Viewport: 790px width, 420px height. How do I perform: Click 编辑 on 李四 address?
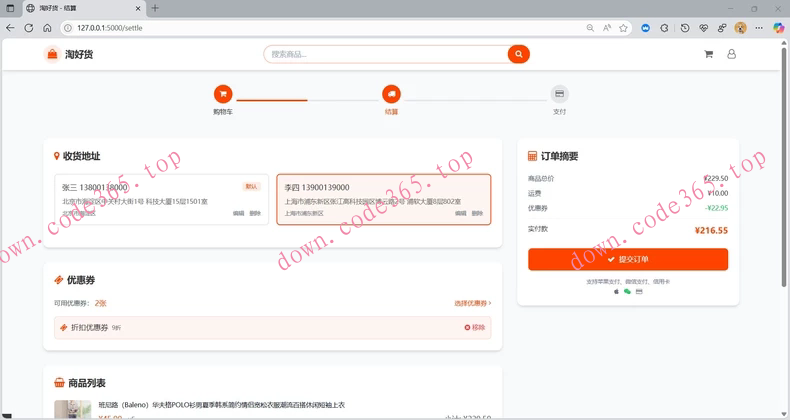460,214
